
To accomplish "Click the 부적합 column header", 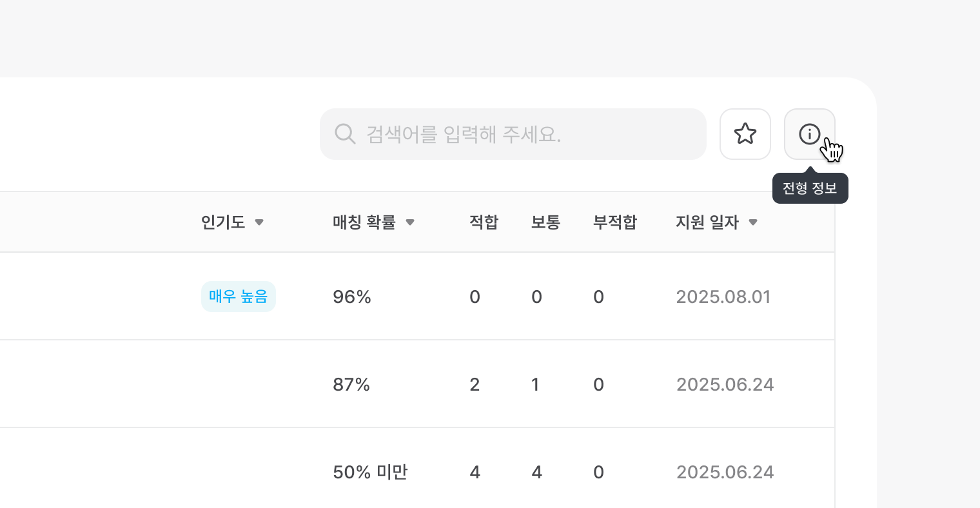I will tap(614, 222).
